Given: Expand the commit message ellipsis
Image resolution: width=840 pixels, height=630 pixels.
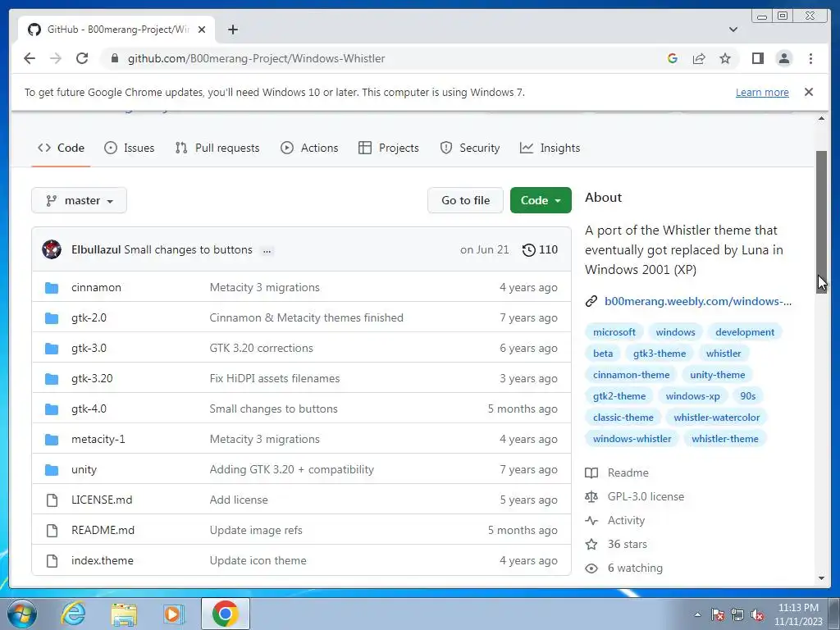Looking at the screenshot, I should tap(267, 250).
